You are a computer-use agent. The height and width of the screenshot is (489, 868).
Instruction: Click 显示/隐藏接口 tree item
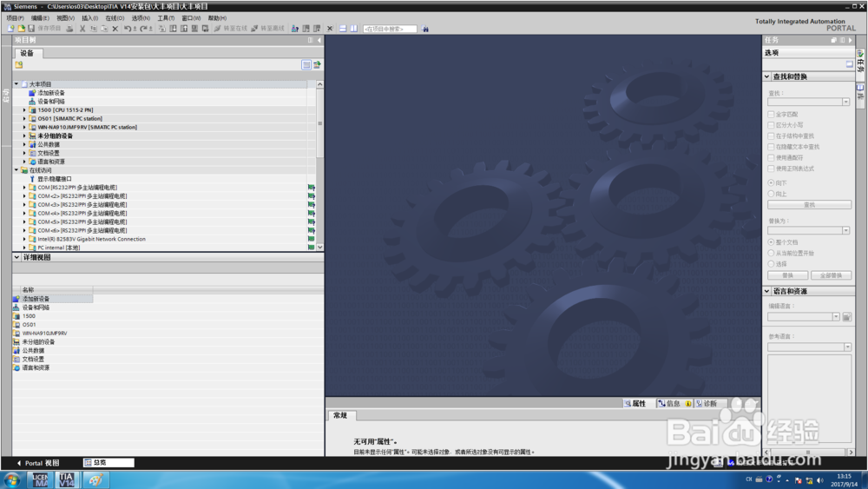click(x=54, y=179)
